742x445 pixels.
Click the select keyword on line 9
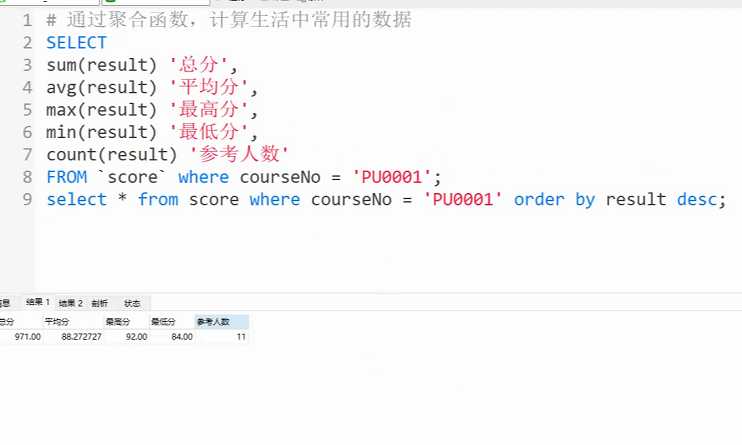coord(77,199)
